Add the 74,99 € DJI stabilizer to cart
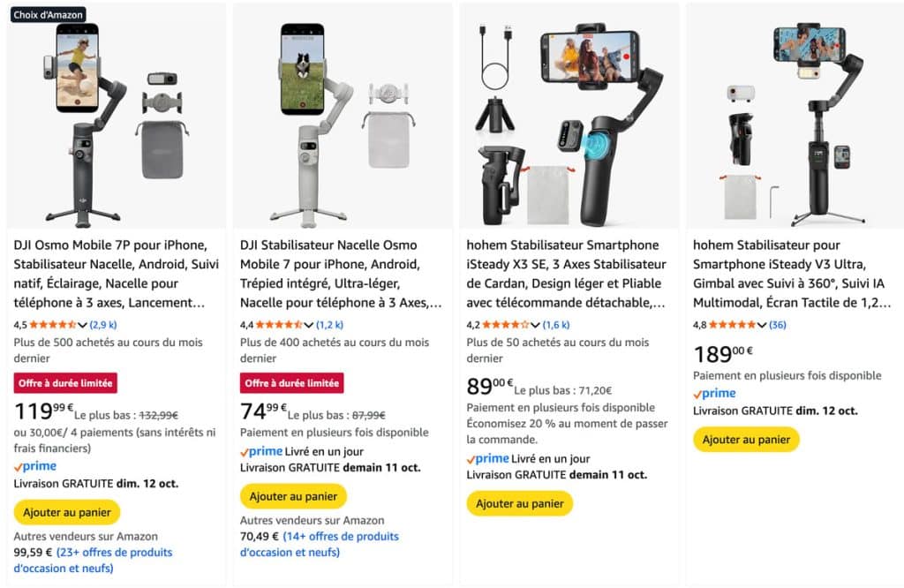 click(293, 496)
